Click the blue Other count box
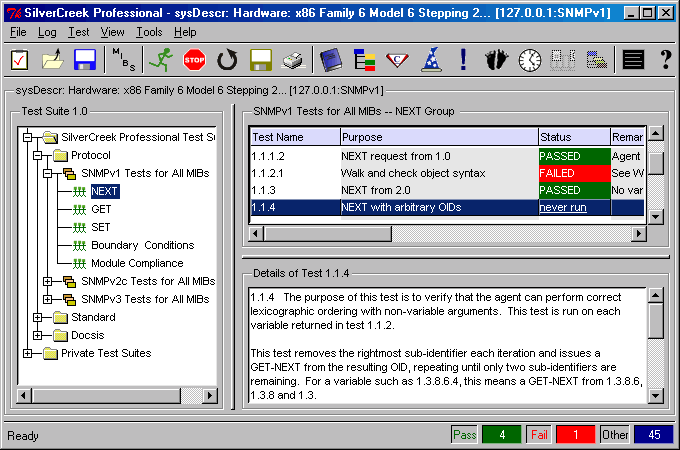The width and height of the screenshot is (680, 450). tap(654, 435)
